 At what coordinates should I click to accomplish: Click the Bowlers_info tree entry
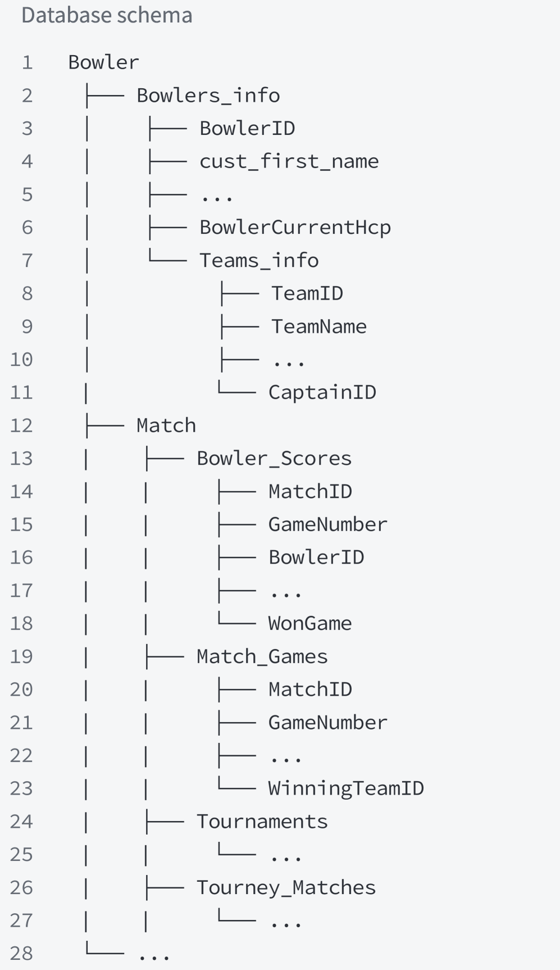(x=208, y=96)
